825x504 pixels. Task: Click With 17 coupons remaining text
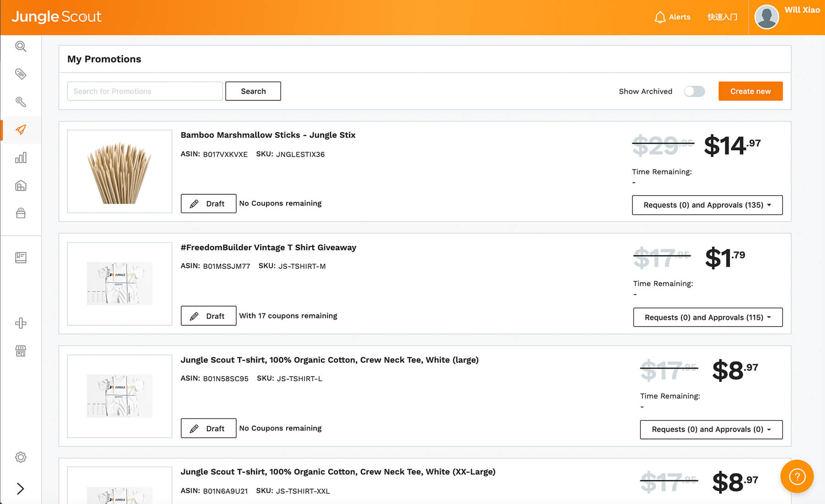click(288, 316)
